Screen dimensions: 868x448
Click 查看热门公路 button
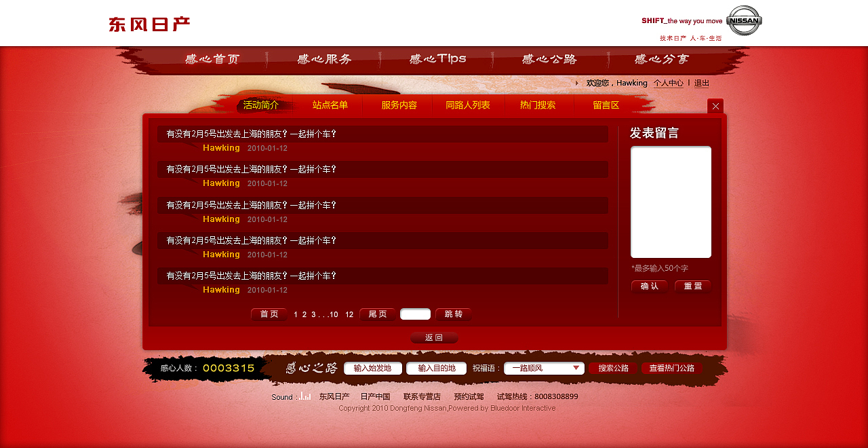pos(672,368)
